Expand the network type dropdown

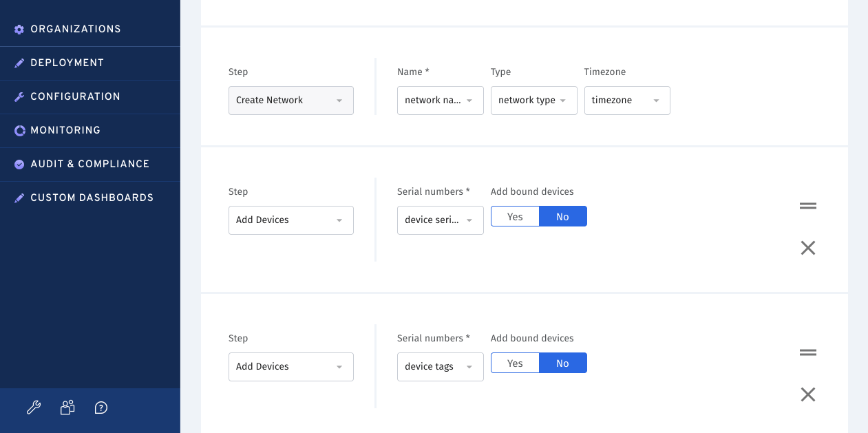pyautogui.click(x=533, y=100)
